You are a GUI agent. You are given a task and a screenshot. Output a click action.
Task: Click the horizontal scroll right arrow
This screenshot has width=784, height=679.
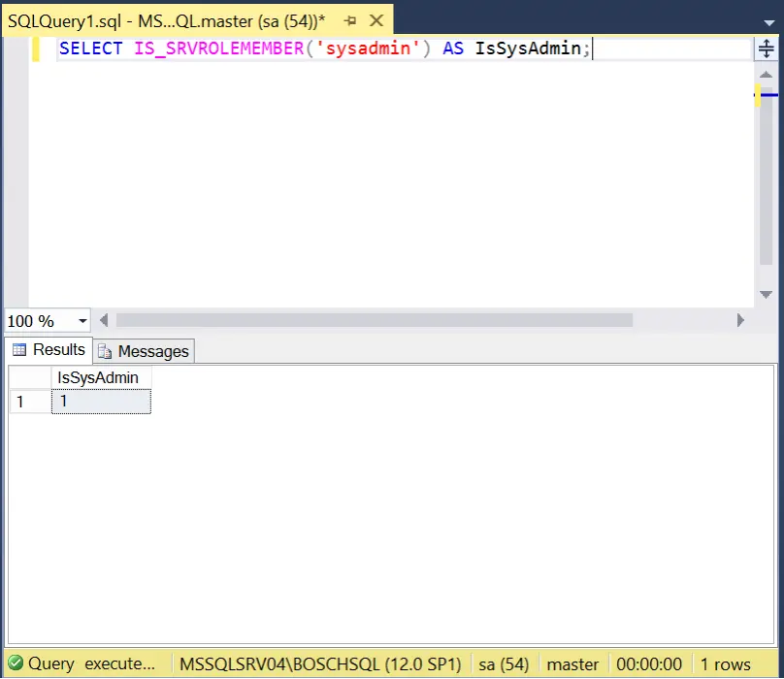point(740,320)
